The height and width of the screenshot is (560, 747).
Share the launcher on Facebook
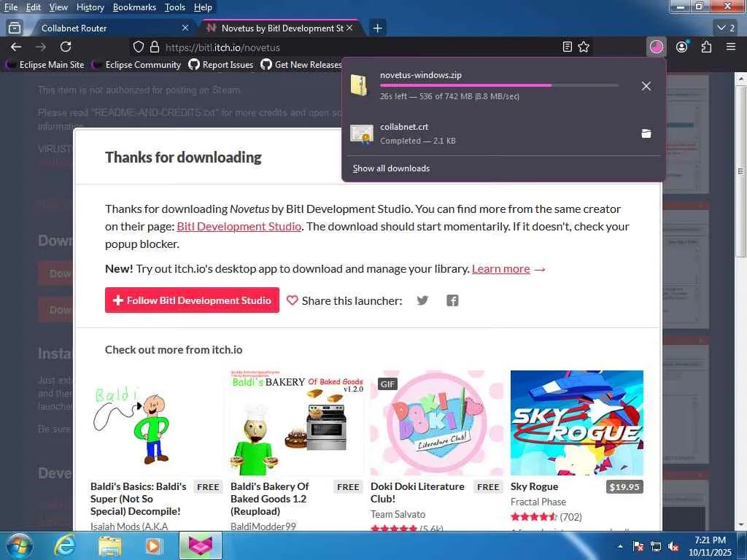click(x=452, y=300)
